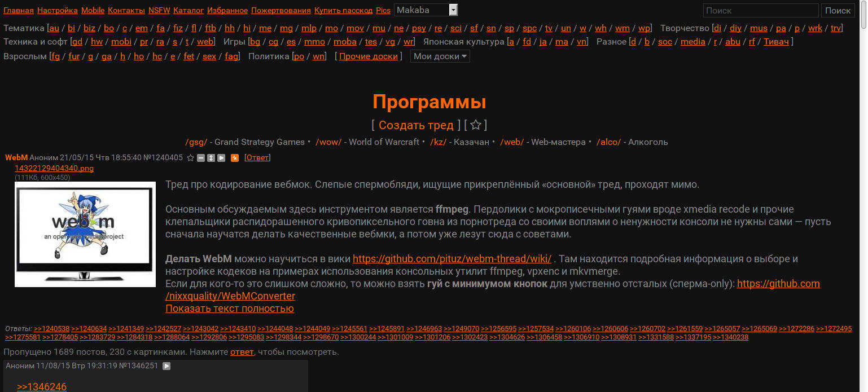Open the Cirno WebM thumbnail image
This screenshot has width=868, height=392.
pyautogui.click(x=85, y=234)
